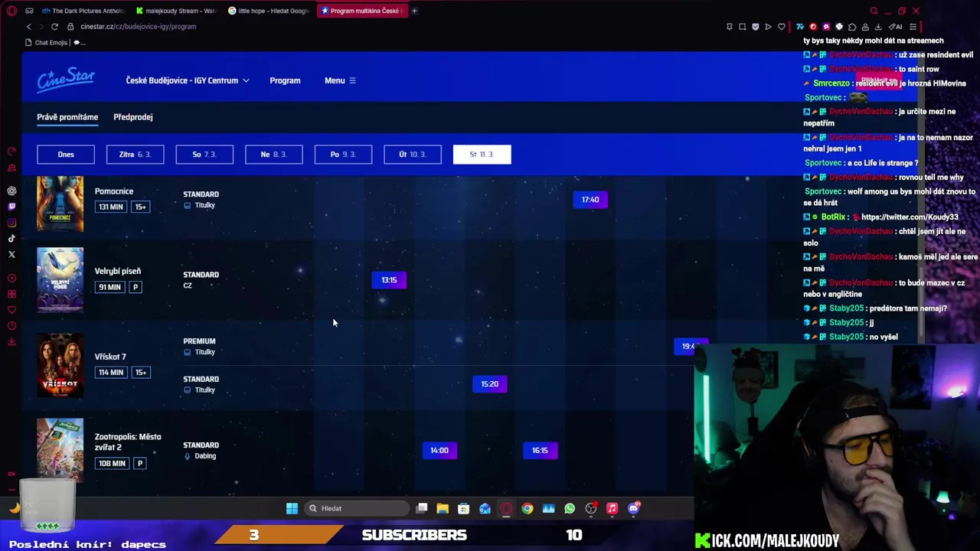Select the Zítra 6.3. date button
The image size is (980, 551).
(x=135, y=155)
